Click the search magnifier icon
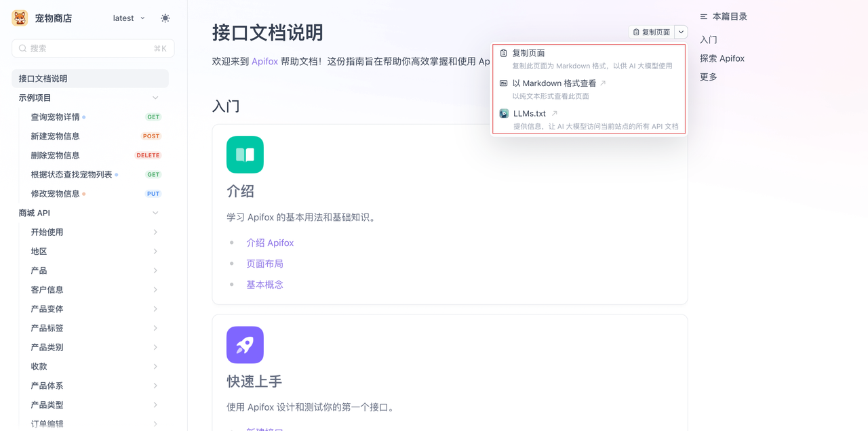 pos(22,48)
